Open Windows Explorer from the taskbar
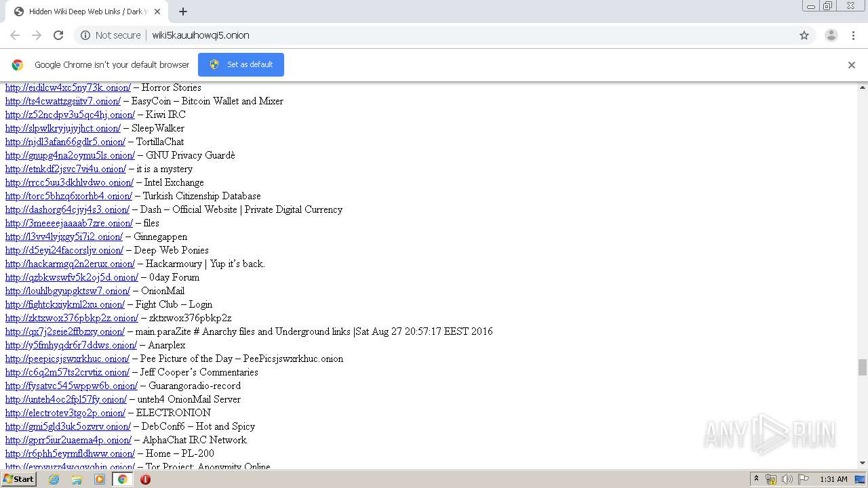The width and height of the screenshot is (868, 488). pos(77,479)
